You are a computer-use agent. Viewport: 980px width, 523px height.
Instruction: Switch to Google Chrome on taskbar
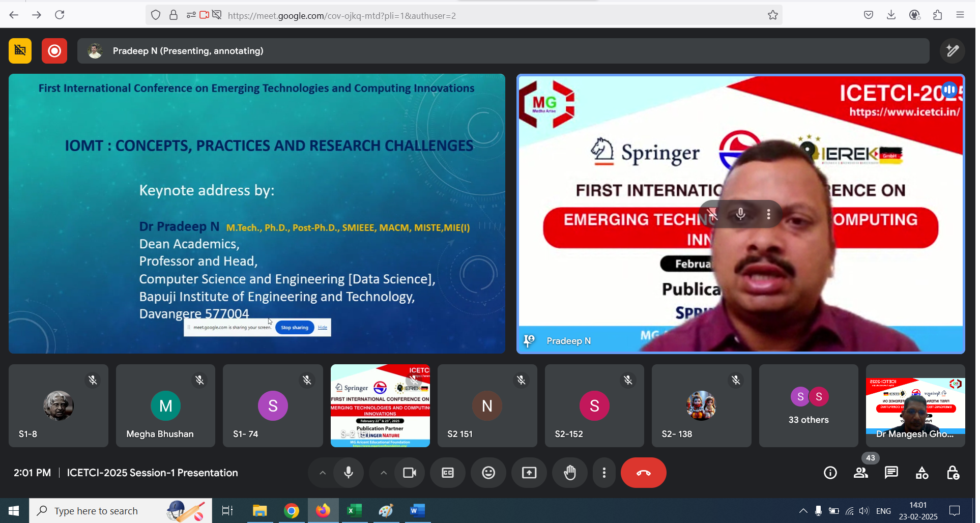point(292,510)
